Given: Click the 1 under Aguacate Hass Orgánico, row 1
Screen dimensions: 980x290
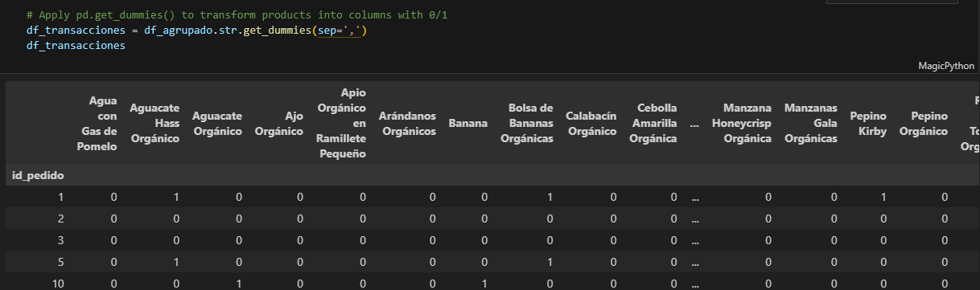Looking at the screenshot, I should pos(176,196).
